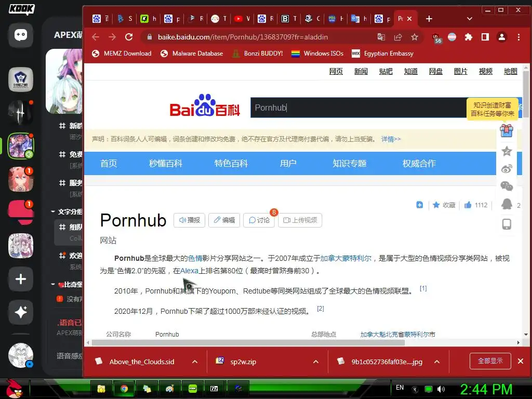Click the 色情 hyperlink in first paragraph
The image size is (532, 399).
[x=195, y=258]
